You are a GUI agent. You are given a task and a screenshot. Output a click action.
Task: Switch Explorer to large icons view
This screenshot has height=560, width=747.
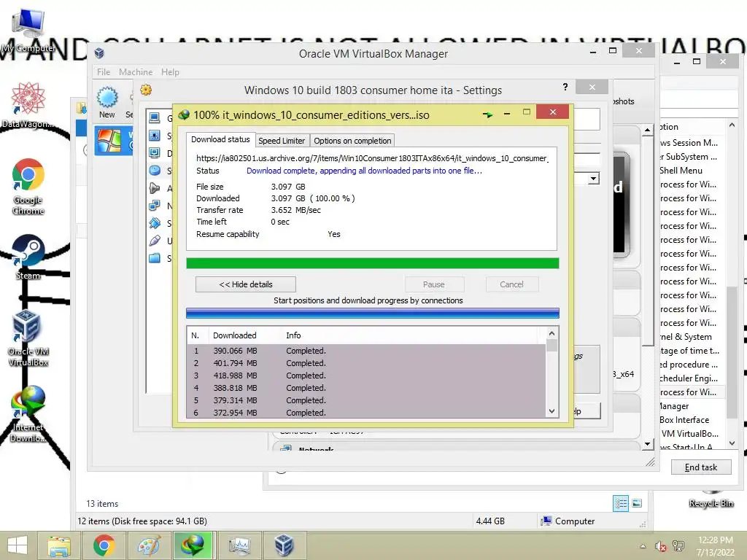pyautogui.click(x=637, y=503)
